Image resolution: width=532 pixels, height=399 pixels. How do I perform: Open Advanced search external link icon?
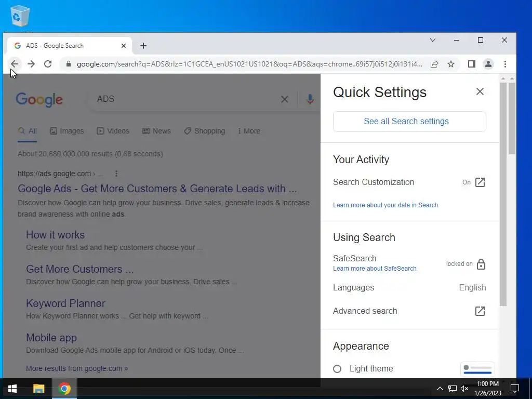[x=480, y=311]
